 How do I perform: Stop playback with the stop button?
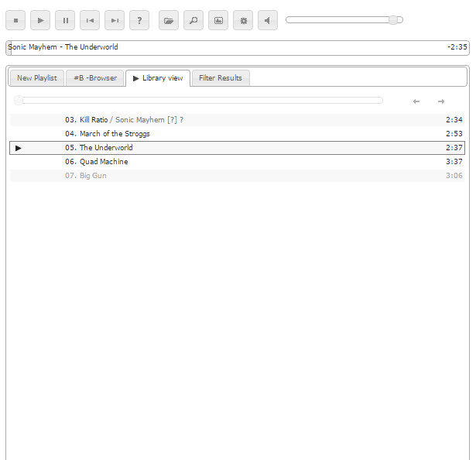(15, 20)
